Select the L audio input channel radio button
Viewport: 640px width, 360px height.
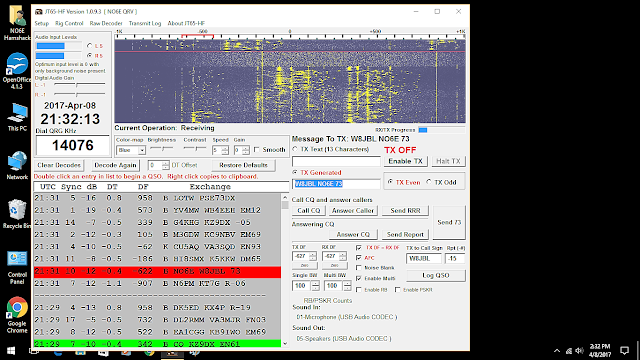click(90, 46)
